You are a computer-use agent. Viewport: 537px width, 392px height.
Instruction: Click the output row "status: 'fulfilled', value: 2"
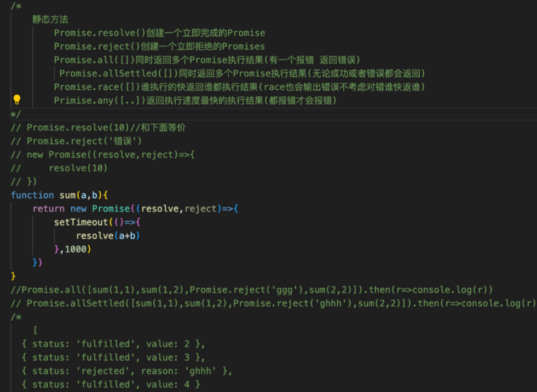pos(113,344)
